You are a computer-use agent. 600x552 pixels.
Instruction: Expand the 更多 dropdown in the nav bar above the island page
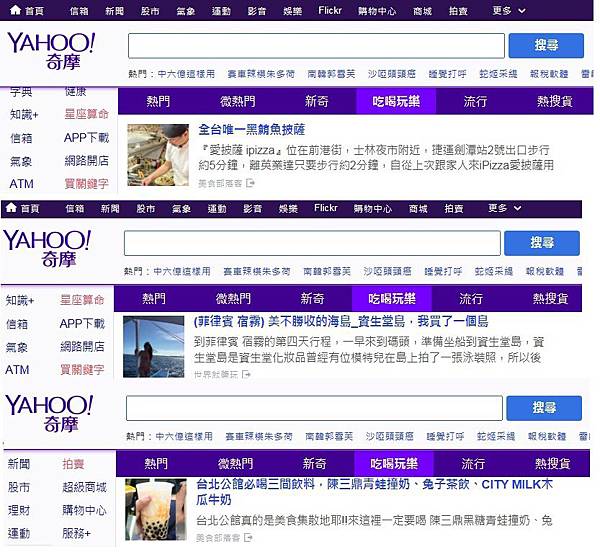[504, 208]
